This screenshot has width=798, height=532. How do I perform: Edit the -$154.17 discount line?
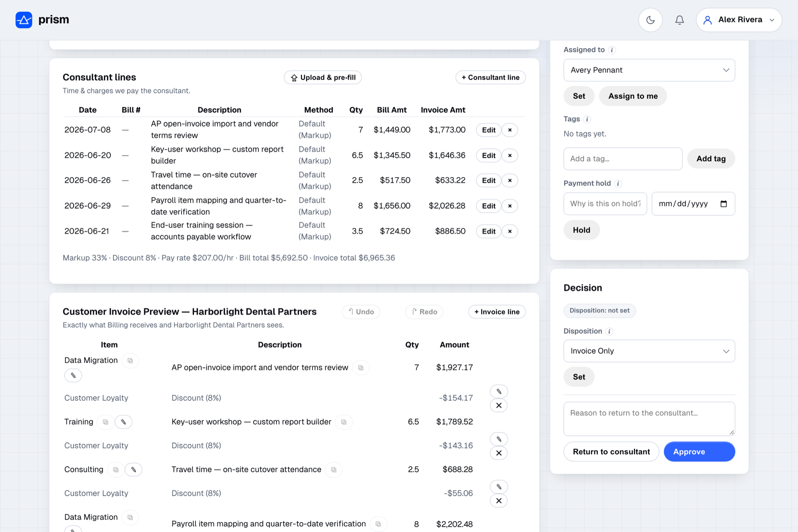499,392
